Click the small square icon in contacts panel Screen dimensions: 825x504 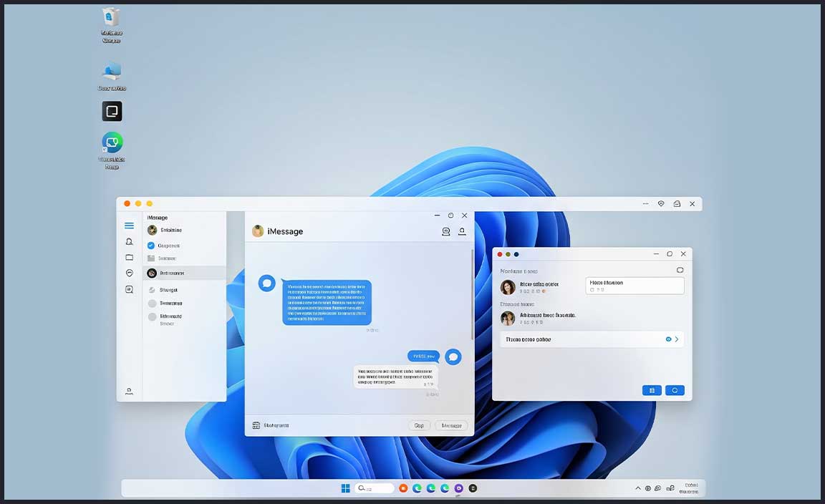click(x=680, y=271)
